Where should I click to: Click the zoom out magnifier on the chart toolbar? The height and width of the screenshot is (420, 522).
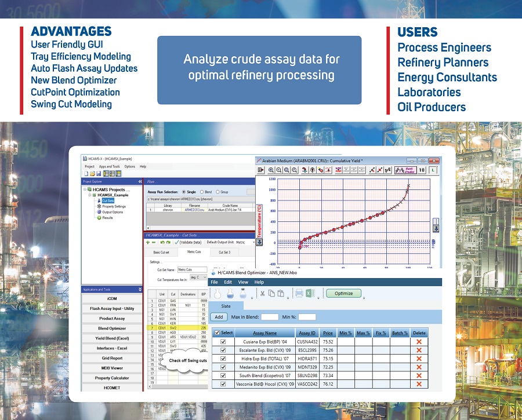pos(279,170)
